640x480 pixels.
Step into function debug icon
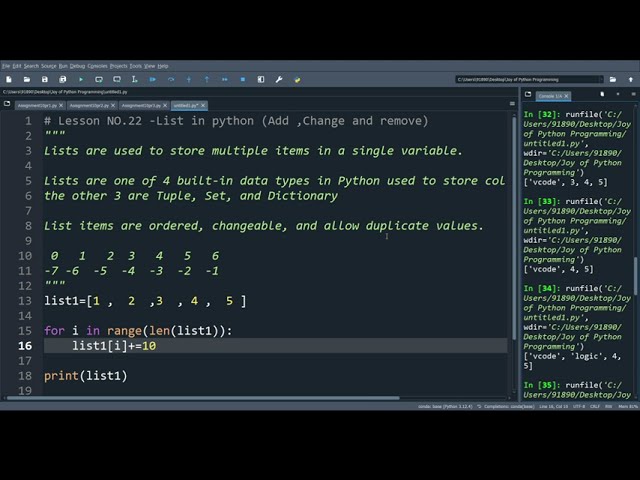(x=189, y=80)
